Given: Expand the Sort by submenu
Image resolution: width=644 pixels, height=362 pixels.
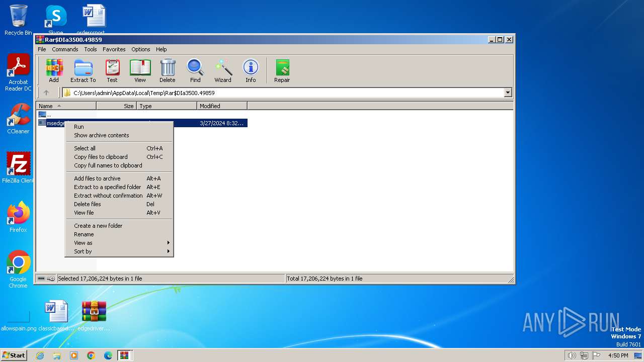Looking at the screenshot, I should (x=120, y=251).
